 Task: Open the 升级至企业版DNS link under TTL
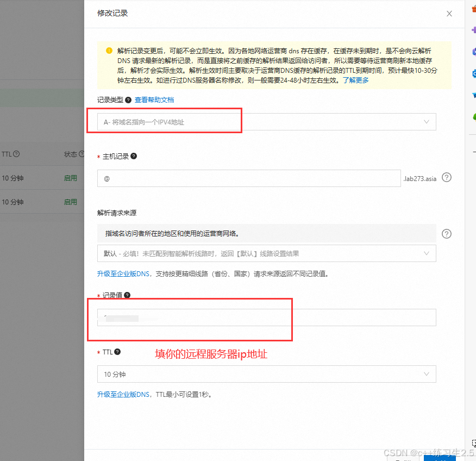coord(123,395)
